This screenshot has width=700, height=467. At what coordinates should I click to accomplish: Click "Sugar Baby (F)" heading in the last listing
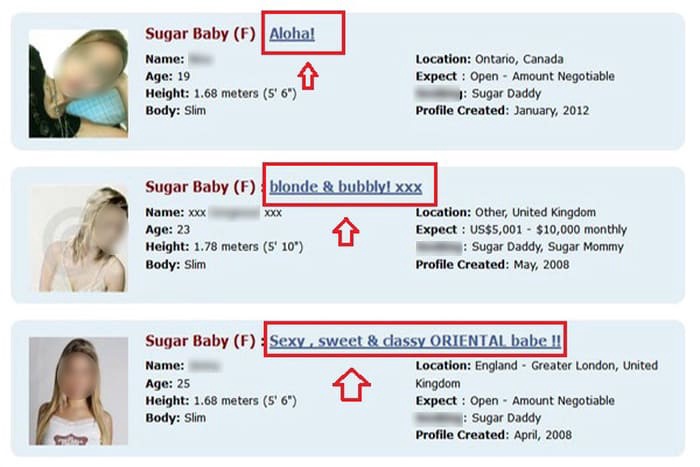(x=200, y=341)
